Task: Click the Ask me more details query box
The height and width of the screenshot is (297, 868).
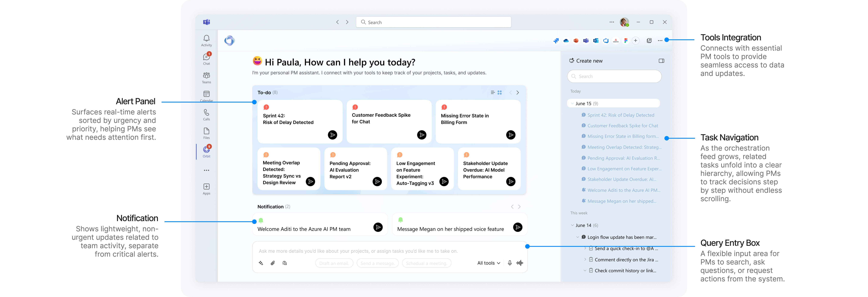Action: [x=358, y=251]
